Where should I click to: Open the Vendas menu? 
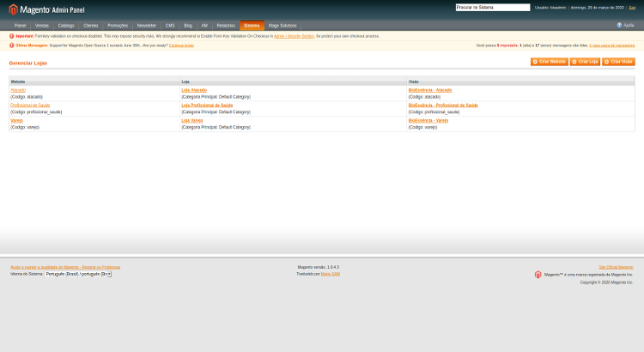[x=42, y=26]
